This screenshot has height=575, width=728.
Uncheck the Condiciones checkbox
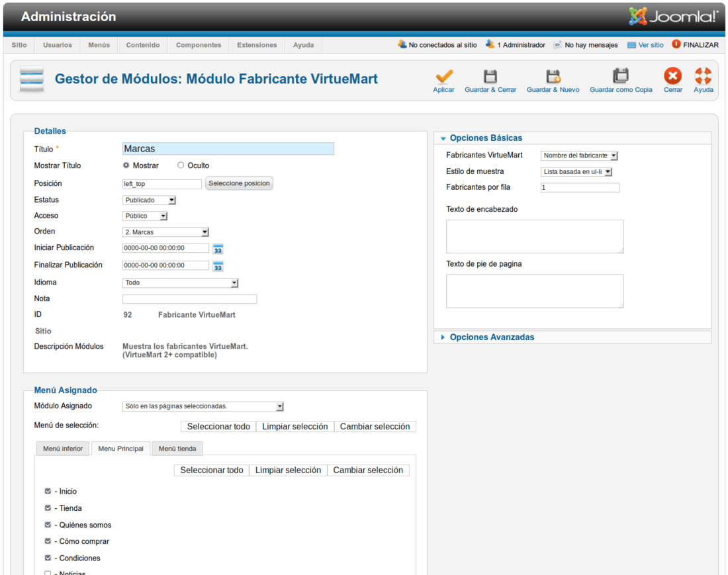click(48, 558)
